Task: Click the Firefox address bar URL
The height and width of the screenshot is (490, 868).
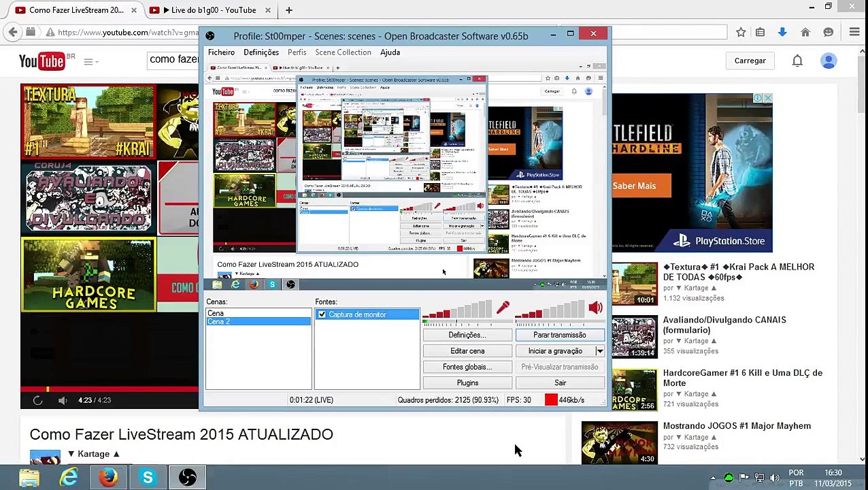Action: [128, 32]
